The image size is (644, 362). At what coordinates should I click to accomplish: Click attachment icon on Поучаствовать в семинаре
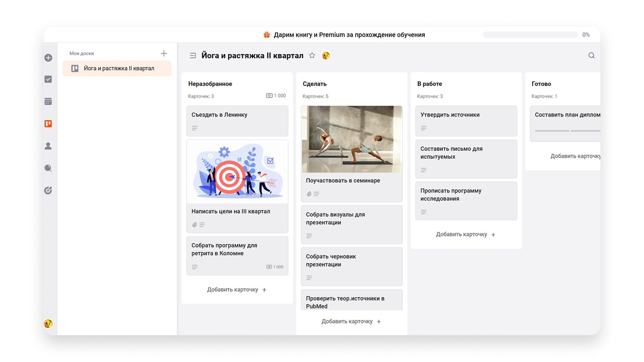click(309, 194)
